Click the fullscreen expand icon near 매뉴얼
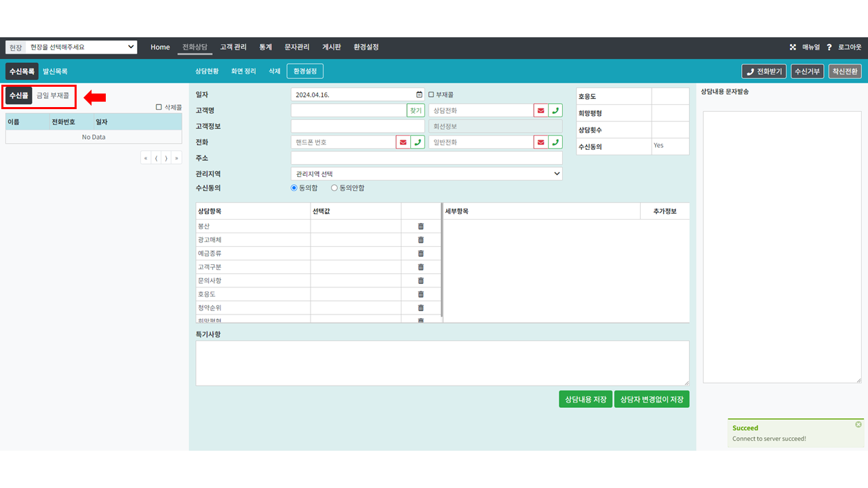 (x=793, y=47)
